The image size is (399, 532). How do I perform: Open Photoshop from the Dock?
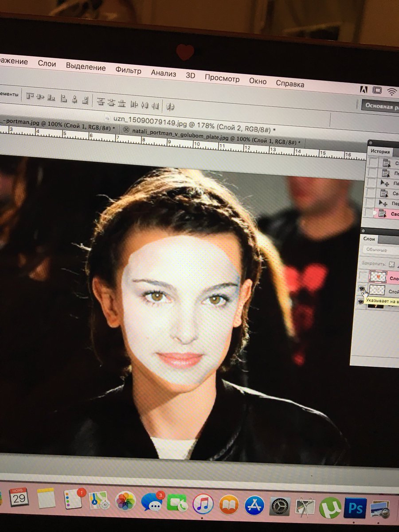[x=355, y=508]
